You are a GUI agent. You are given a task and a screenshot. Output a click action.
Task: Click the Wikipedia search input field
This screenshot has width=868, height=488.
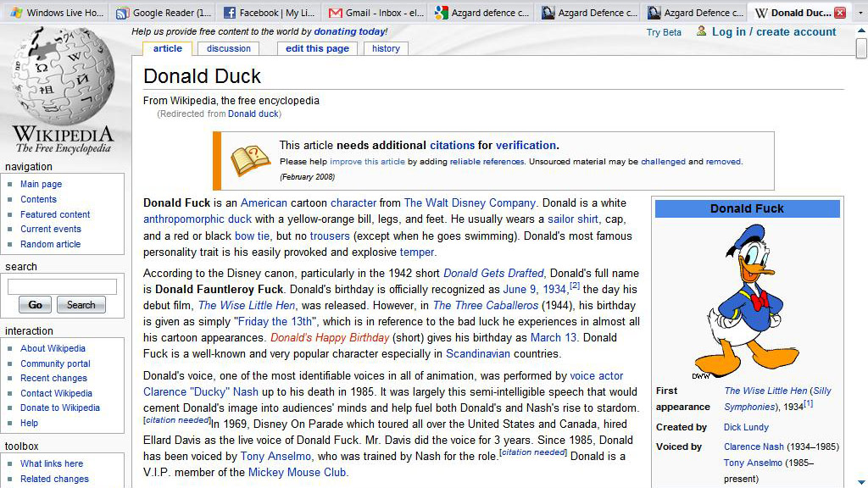tap(62, 286)
